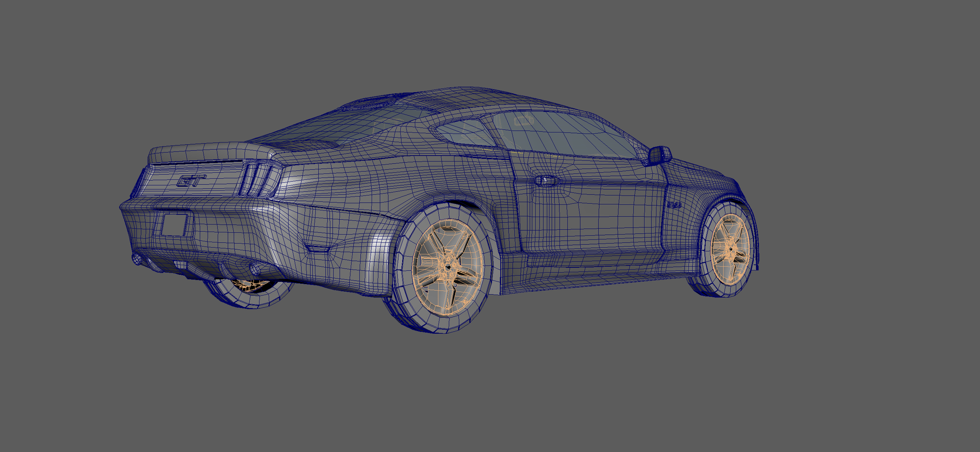Select the rear bumper side reflector
The image size is (980, 452).
(x=318, y=248)
